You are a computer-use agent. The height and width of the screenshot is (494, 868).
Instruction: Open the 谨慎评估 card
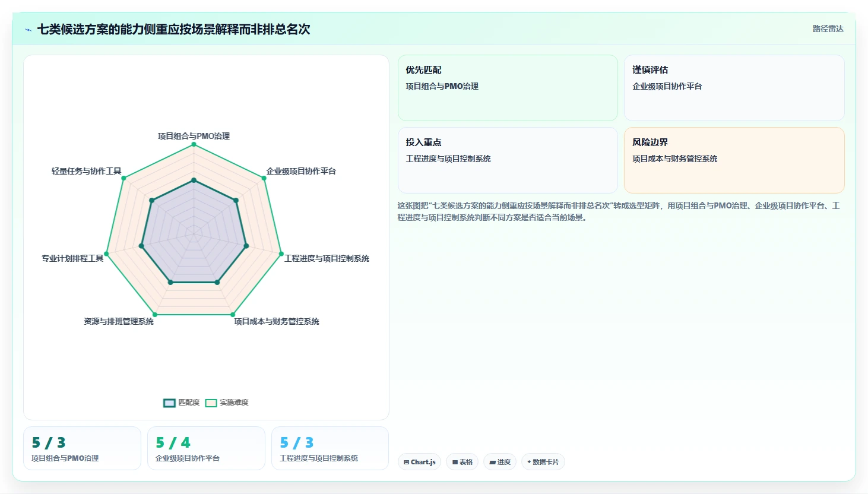(x=734, y=88)
